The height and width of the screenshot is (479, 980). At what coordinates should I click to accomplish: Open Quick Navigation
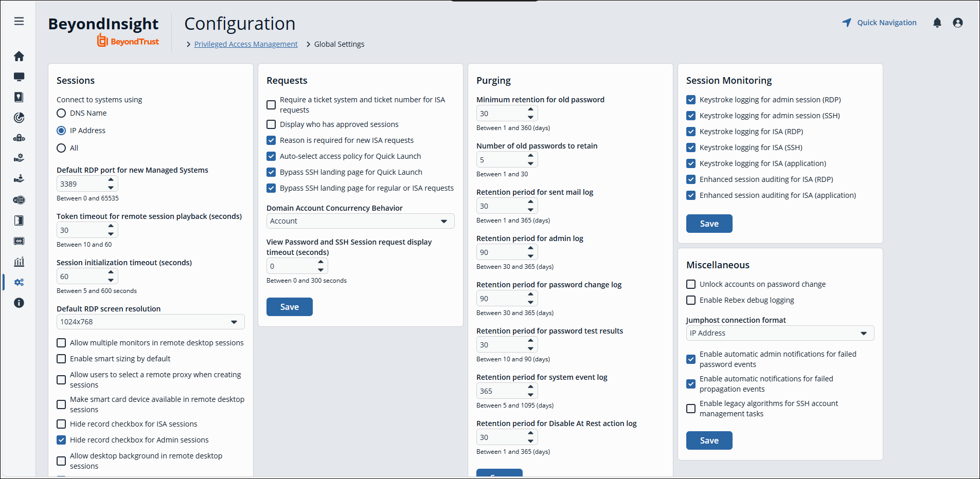[x=879, y=23]
